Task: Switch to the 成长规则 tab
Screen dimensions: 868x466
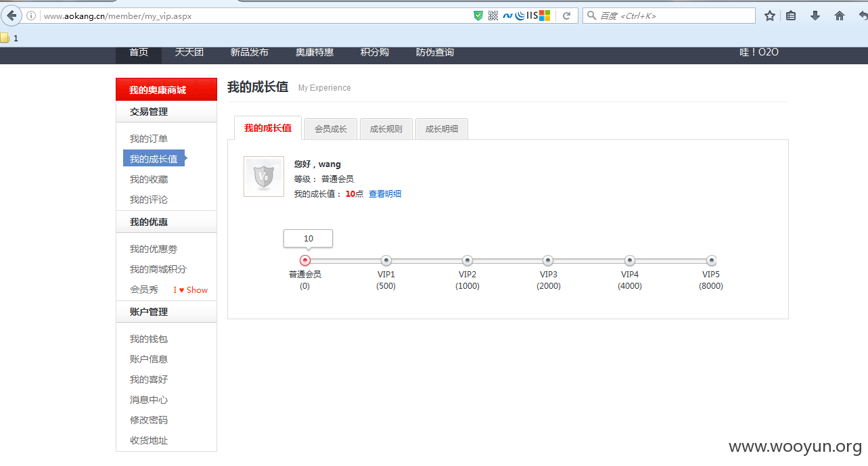Action: click(386, 129)
